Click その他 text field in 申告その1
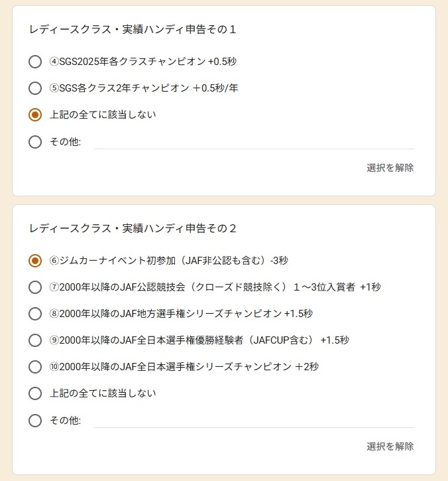This screenshot has height=481, width=448. pyautogui.click(x=253, y=142)
